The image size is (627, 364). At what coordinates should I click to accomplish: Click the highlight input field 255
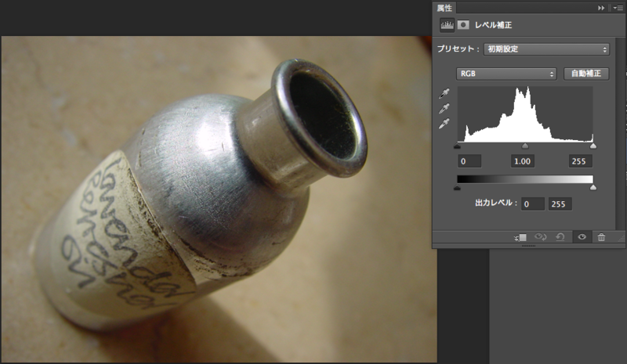click(580, 161)
